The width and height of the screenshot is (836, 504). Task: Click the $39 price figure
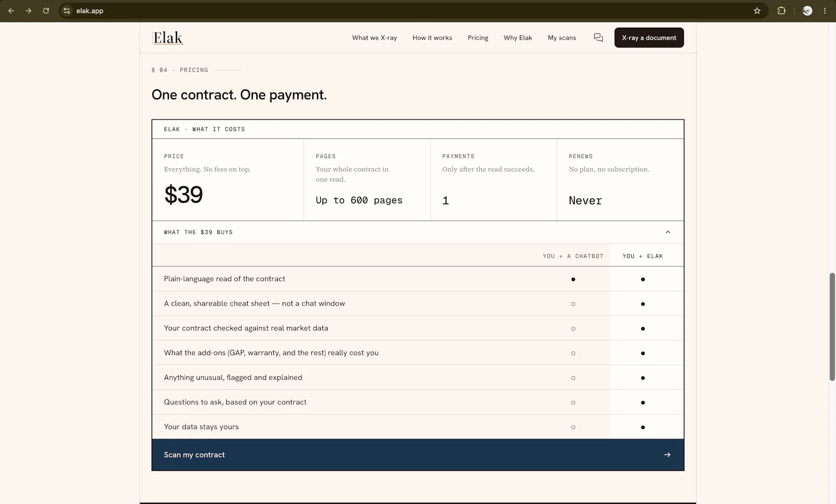[x=183, y=194]
